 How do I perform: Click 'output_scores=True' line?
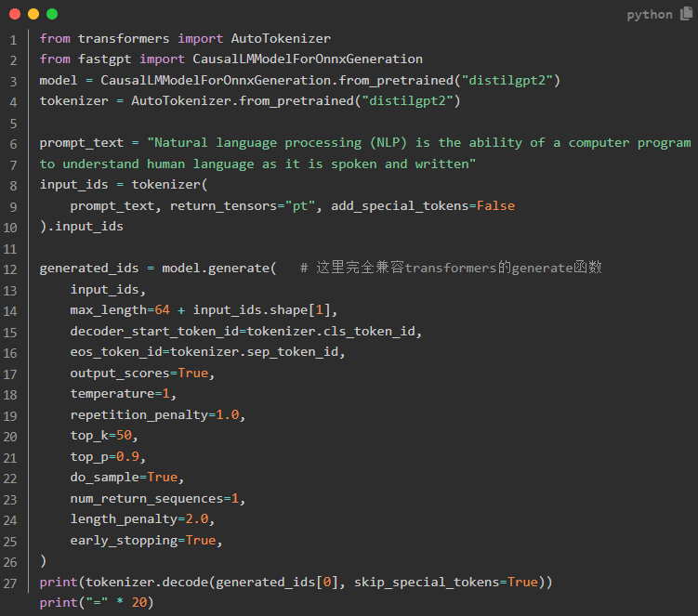click(142, 373)
